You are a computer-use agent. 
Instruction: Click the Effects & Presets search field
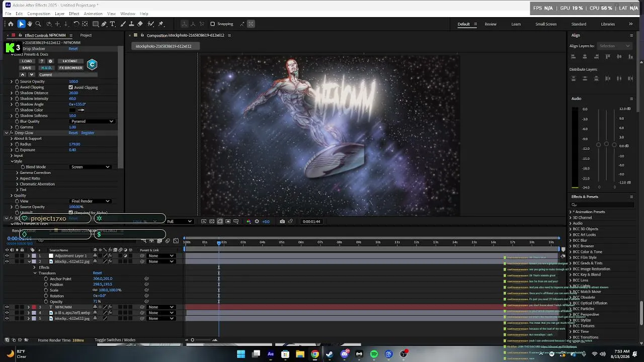point(602,205)
